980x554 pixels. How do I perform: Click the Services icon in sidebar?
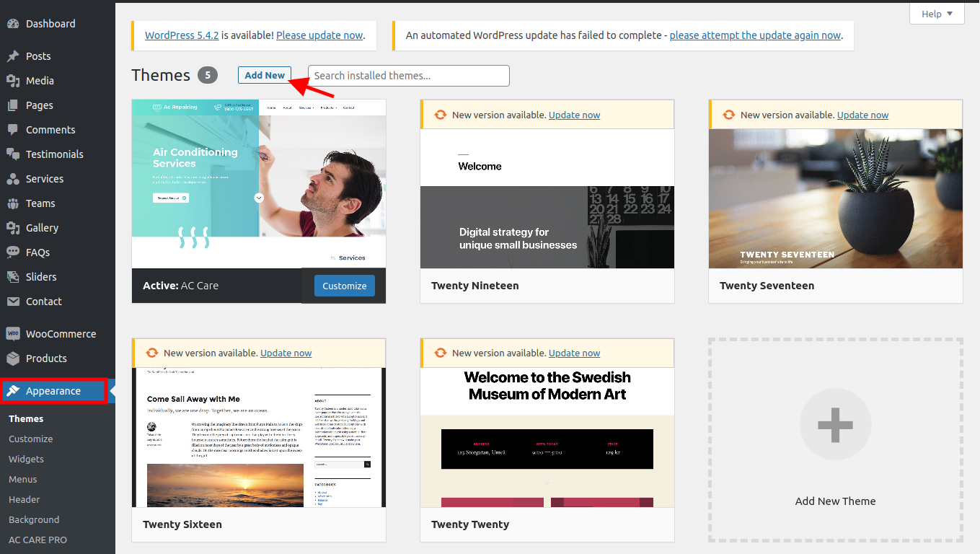tap(13, 179)
